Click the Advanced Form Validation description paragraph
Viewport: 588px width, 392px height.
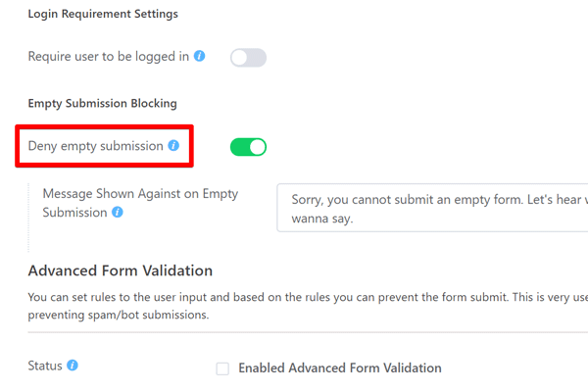tap(294, 307)
